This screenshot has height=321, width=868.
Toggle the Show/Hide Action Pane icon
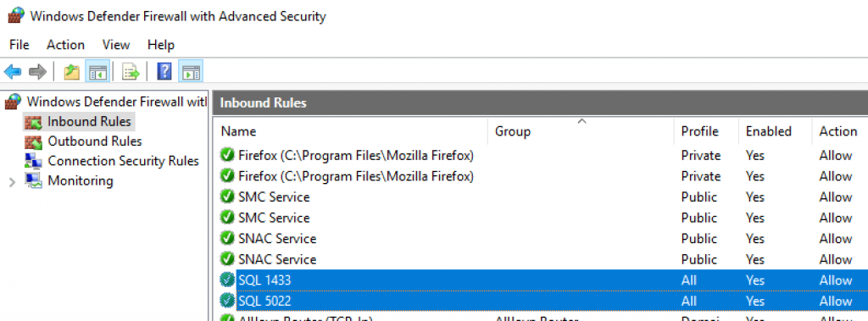(x=191, y=71)
